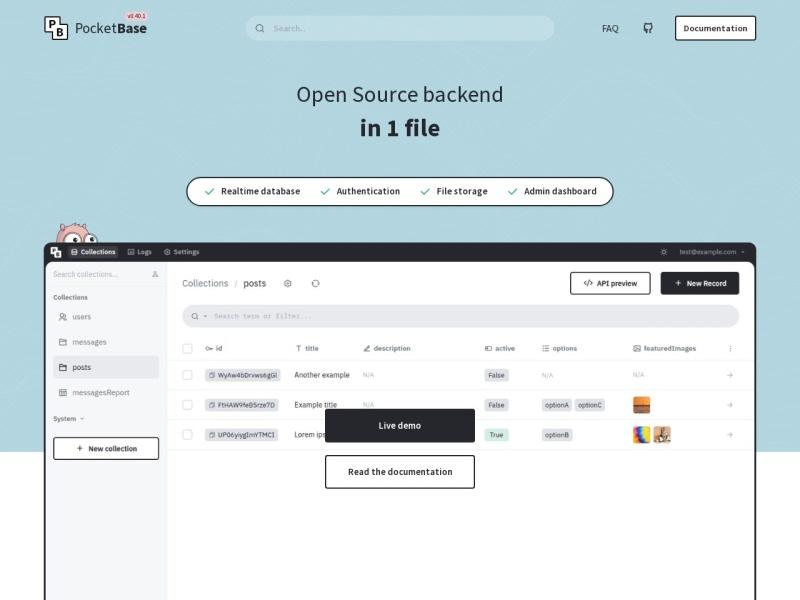Open row arrow for Example title

pos(730,405)
